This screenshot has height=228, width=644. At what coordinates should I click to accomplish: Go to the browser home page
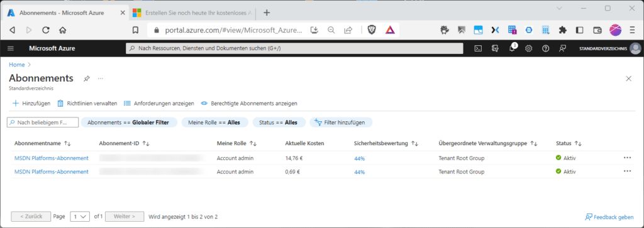pyautogui.click(x=62, y=30)
